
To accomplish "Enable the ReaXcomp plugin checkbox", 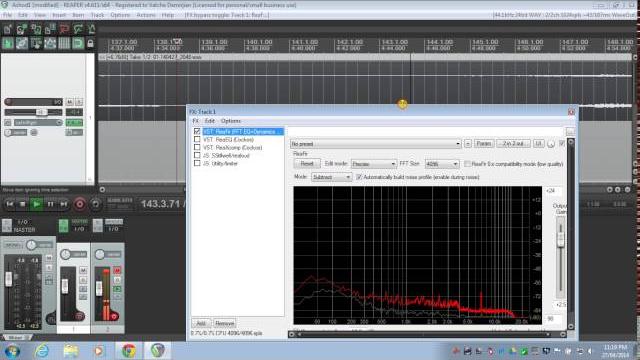I will (x=197, y=147).
